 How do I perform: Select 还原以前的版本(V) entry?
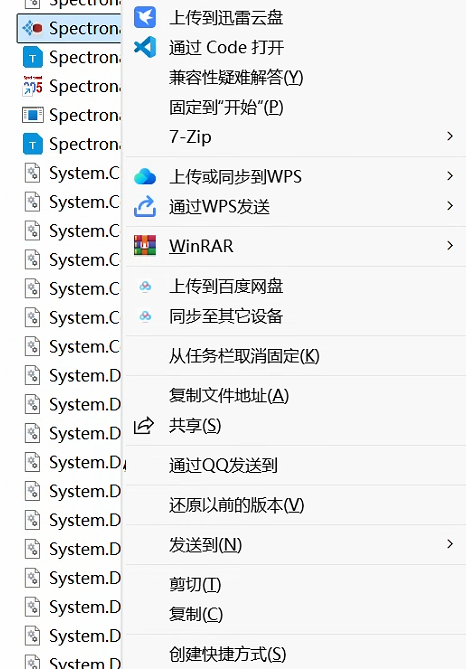[x=236, y=505]
